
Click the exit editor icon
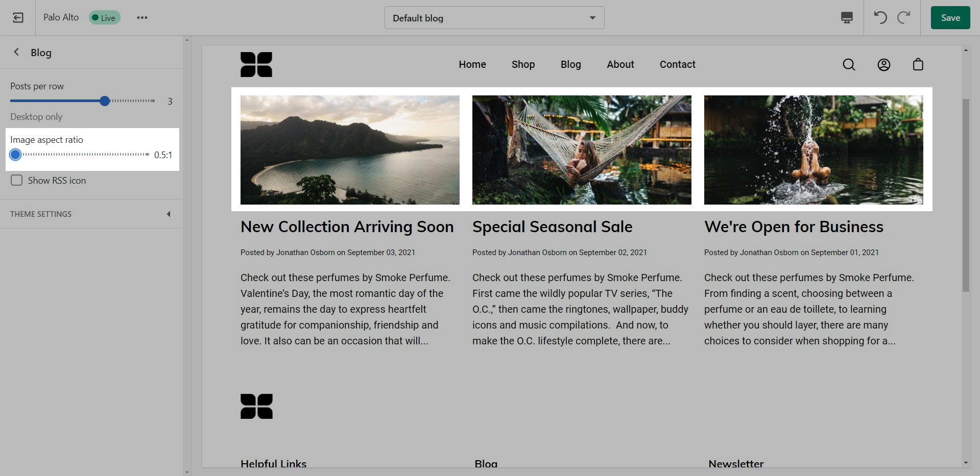point(18,18)
